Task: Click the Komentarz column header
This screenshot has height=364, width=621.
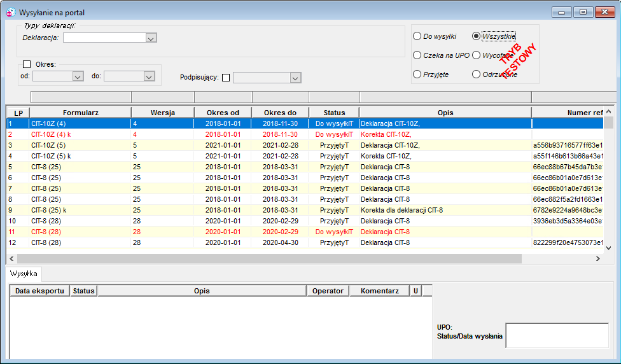Action: [380, 291]
